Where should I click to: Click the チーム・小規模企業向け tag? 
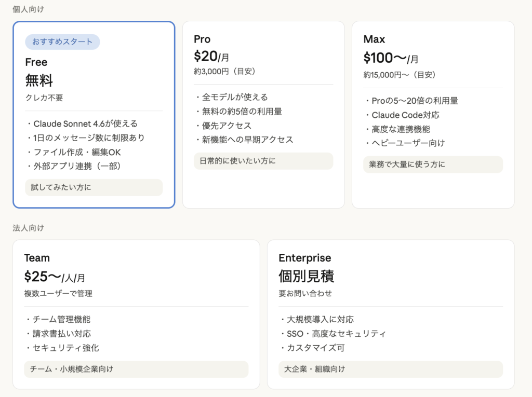[x=136, y=369]
